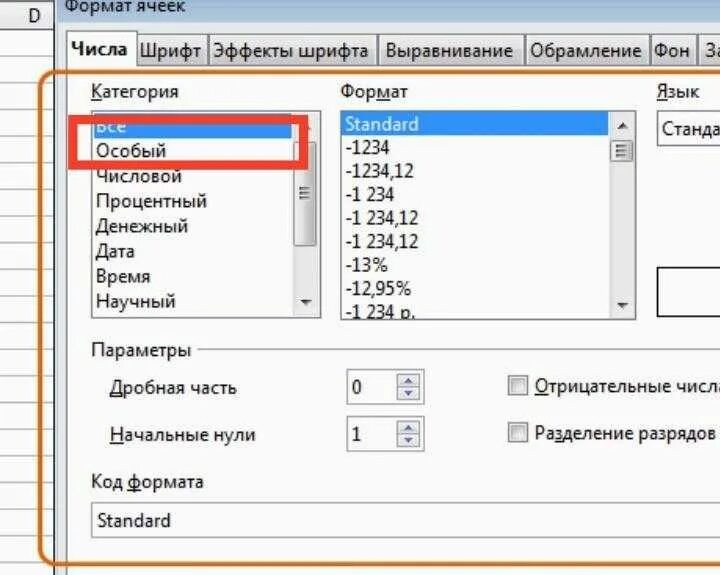Select the Денежный category
Image resolution: width=720 pixels, height=575 pixels.
(x=193, y=226)
